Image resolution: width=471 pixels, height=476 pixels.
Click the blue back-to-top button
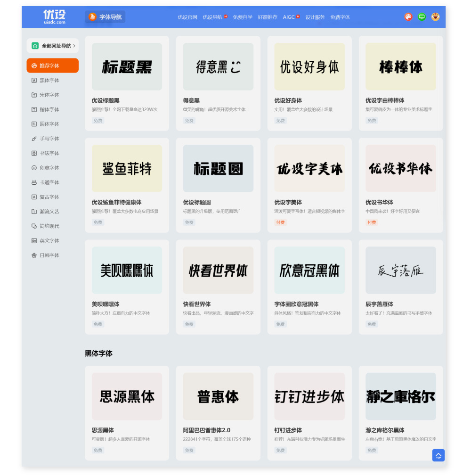[x=438, y=455]
